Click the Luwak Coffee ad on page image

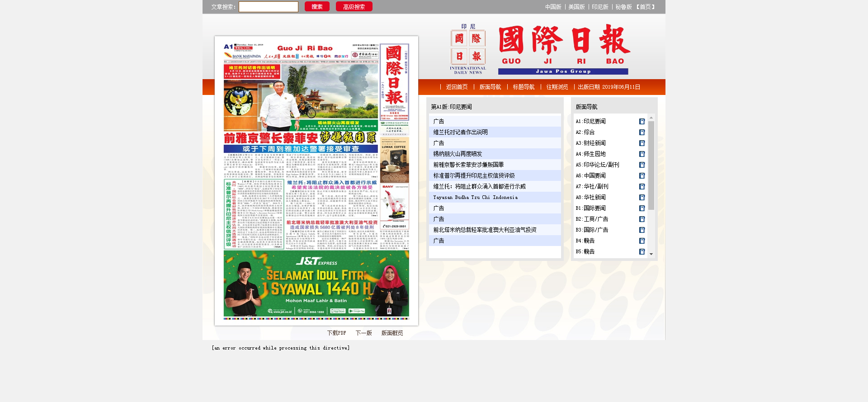coord(394,160)
